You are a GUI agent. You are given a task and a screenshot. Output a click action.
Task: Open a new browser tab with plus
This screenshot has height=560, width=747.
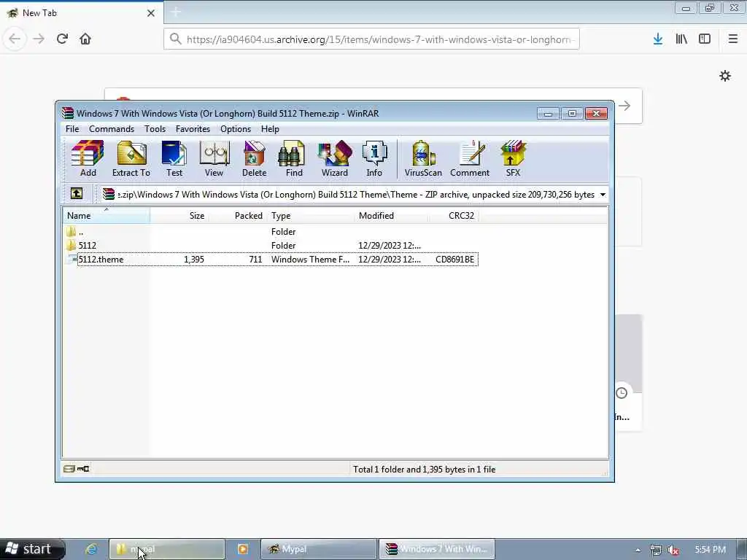pyautogui.click(x=175, y=12)
